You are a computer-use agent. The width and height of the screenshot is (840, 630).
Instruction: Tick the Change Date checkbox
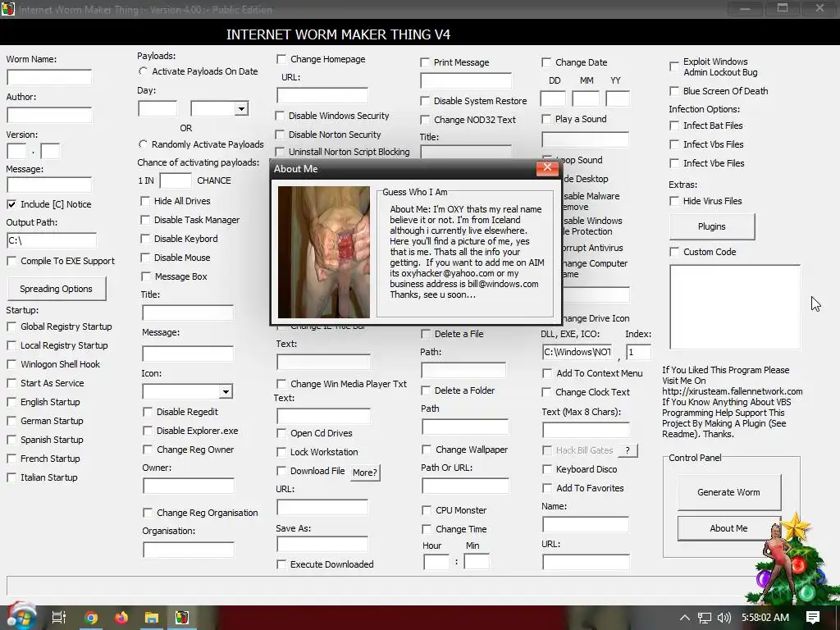tap(546, 62)
